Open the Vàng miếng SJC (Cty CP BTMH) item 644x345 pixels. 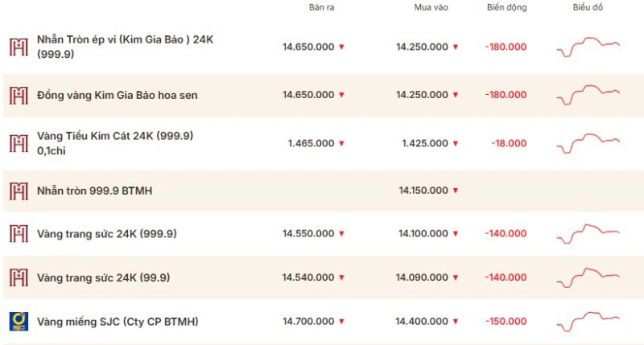118,322
